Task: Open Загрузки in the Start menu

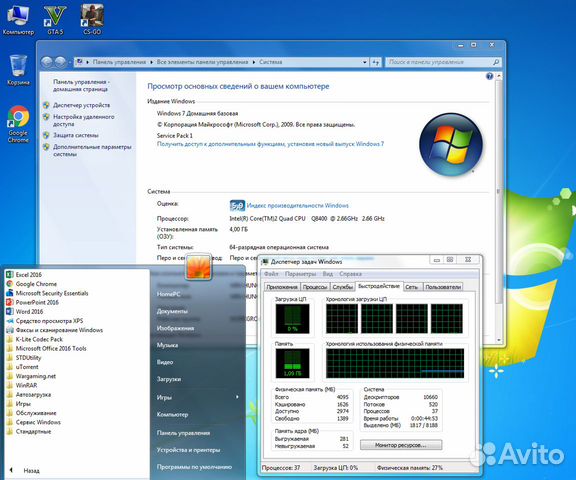Action: pyautogui.click(x=169, y=379)
